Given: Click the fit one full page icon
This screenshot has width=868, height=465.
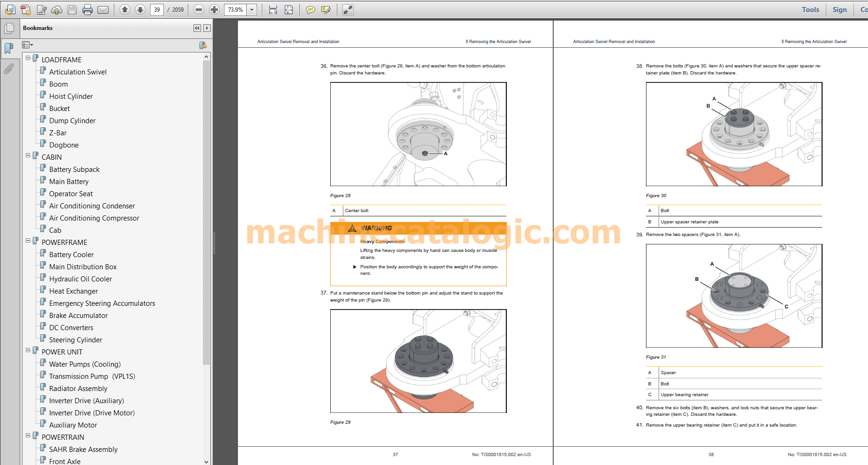Looking at the screenshot, I should point(289,9).
